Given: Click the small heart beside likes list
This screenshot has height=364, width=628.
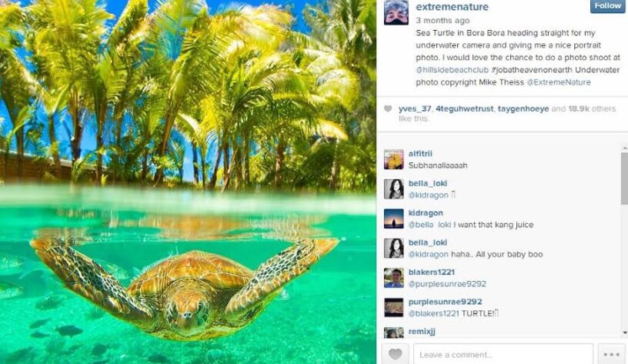Looking at the screenshot, I should (388, 109).
